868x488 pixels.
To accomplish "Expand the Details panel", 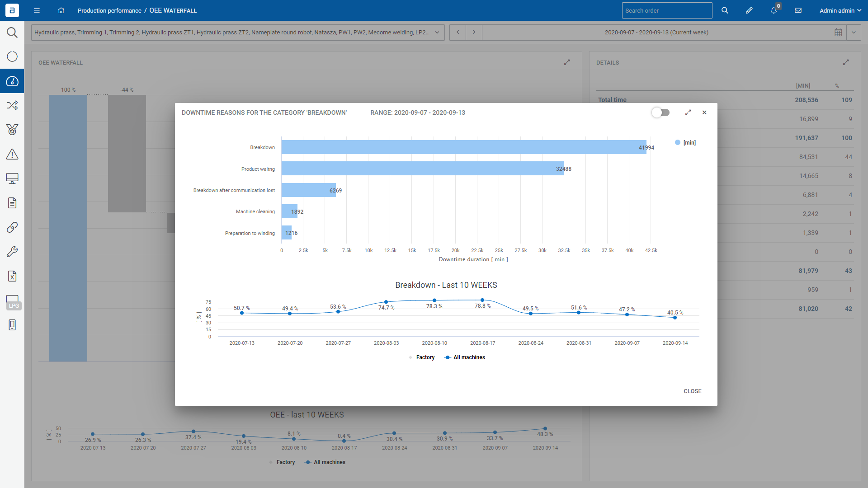I will 846,62.
